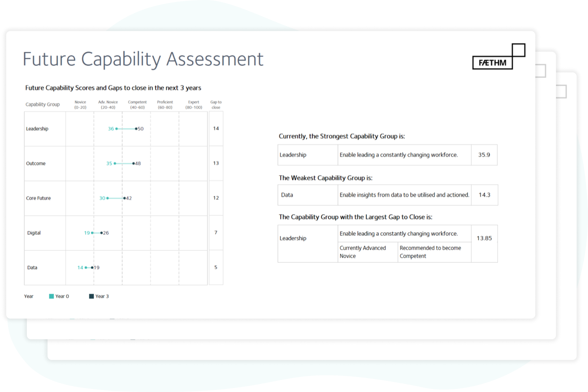Select the Outcome Year 3 dot at 48
The image size is (588, 392).
coord(133,163)
